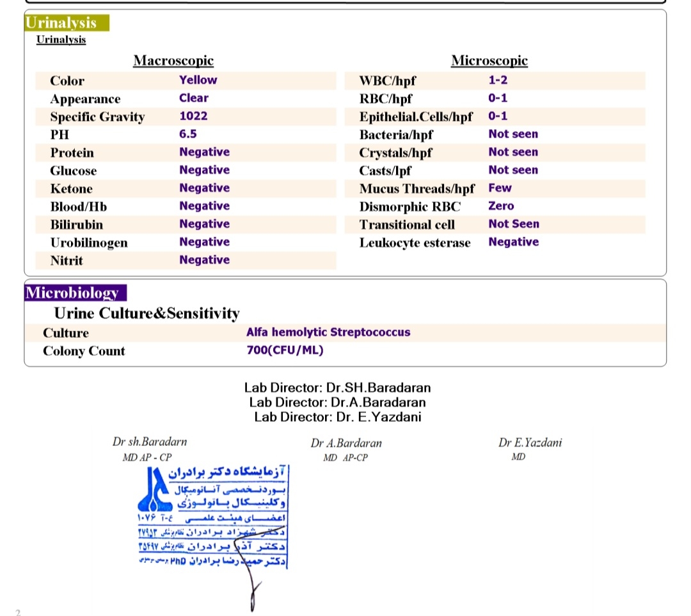691x616 pixels.
Task: Click the Color result Yellow
Action: pos(198,80)
